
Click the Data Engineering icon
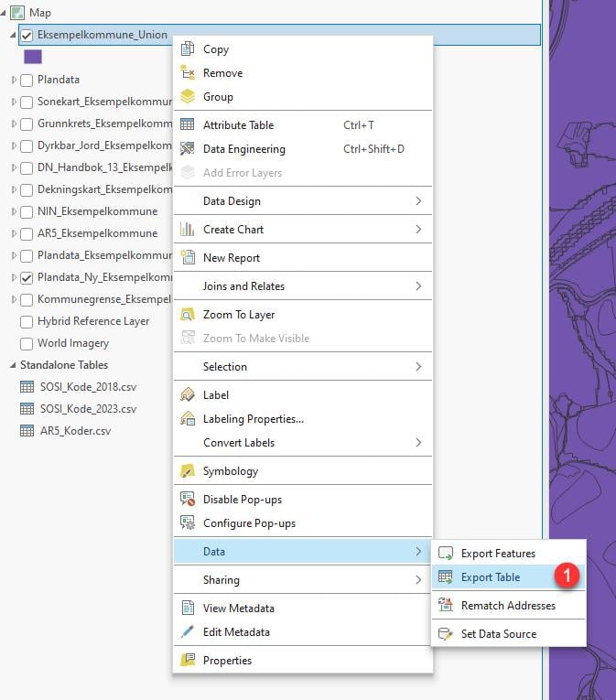188,149
